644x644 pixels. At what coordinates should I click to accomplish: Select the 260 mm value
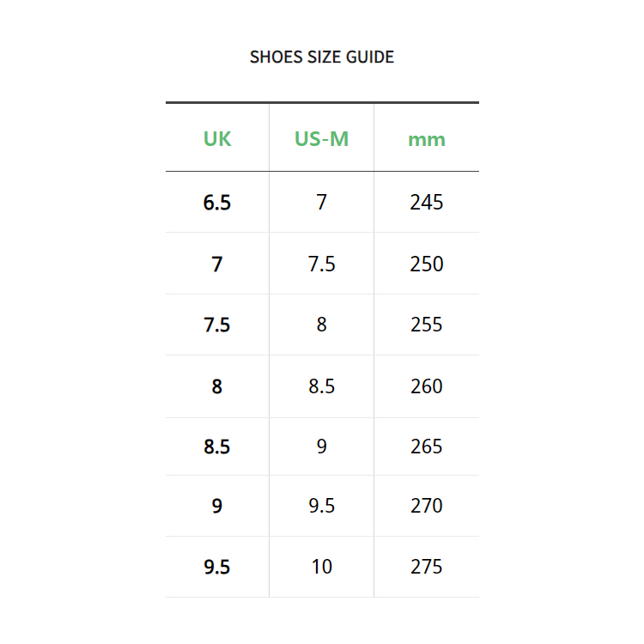[427, 386]
